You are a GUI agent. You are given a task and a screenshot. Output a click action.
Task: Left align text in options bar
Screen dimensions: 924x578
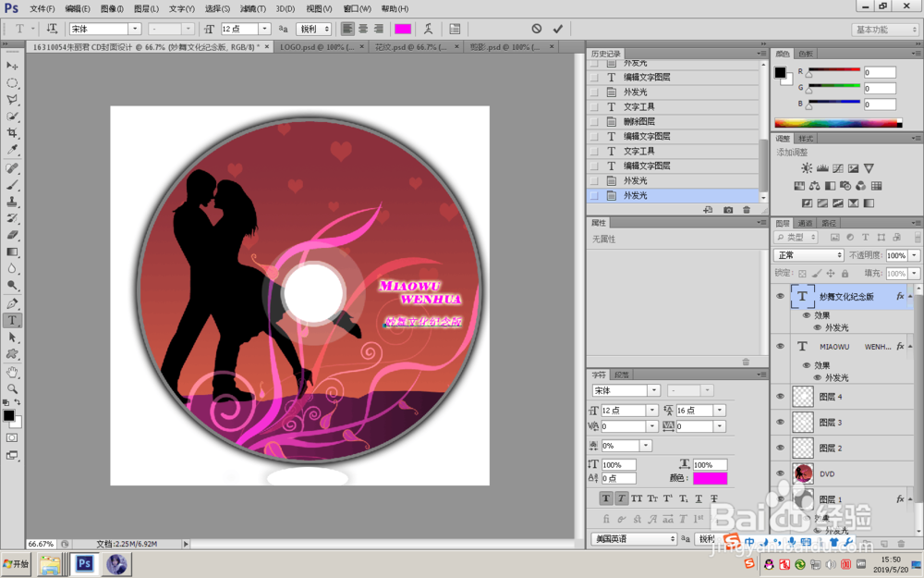[x=347, y=29]
